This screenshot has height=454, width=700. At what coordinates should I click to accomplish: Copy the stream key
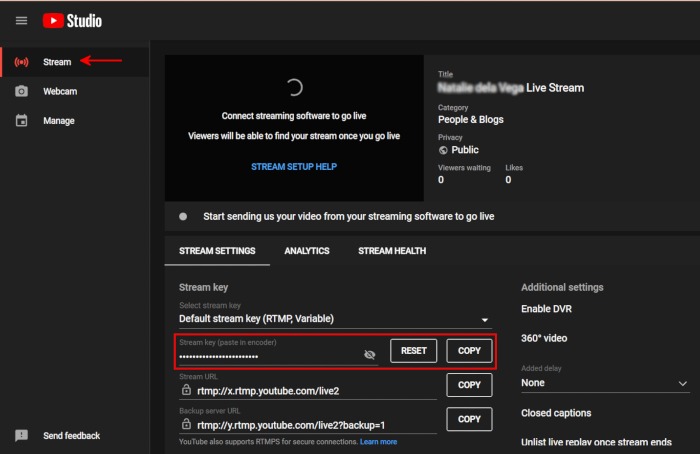(x=469, y=351)
